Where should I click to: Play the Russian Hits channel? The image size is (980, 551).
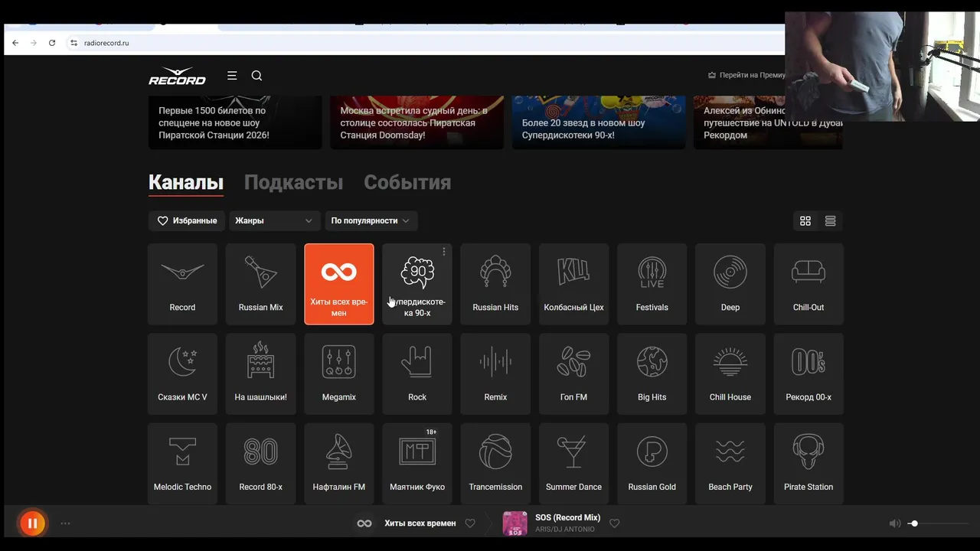point(495,284)
